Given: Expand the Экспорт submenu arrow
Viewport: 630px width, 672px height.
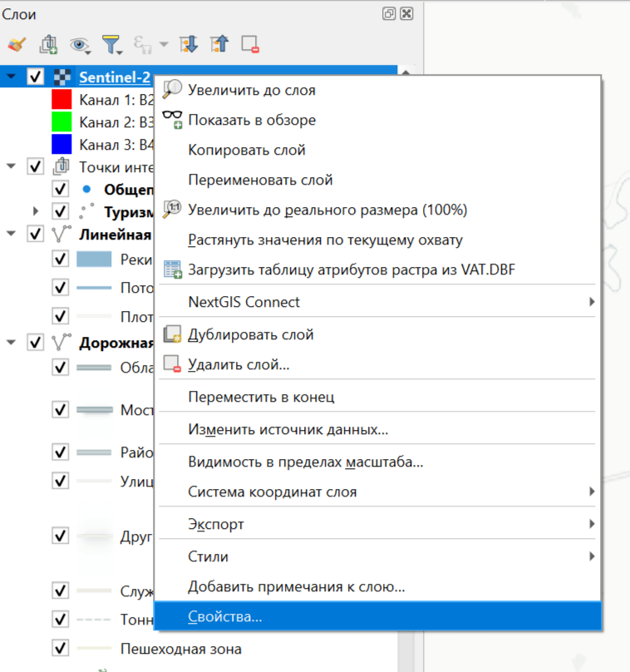Looking at the screenshot, I should click(592, 524).
